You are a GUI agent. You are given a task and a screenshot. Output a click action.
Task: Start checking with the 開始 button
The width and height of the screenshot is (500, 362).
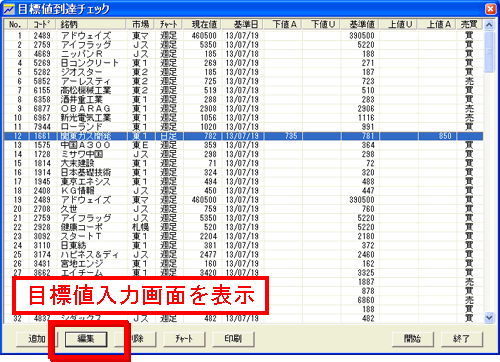[412, 339]
